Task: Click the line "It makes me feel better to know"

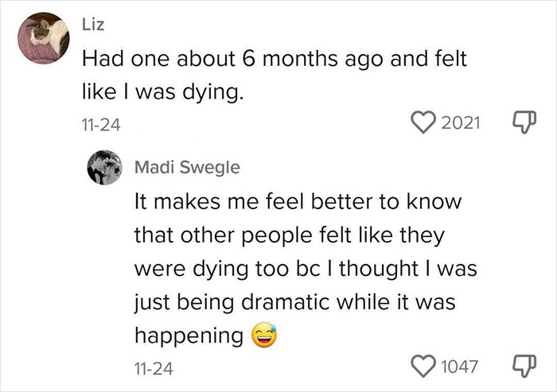Action: pyautogui.click(x=297, y=202)
